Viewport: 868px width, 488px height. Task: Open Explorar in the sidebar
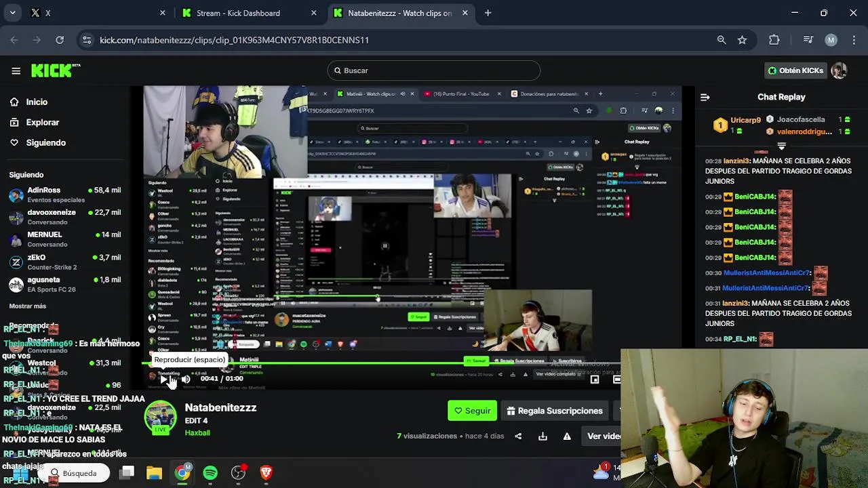42,122
